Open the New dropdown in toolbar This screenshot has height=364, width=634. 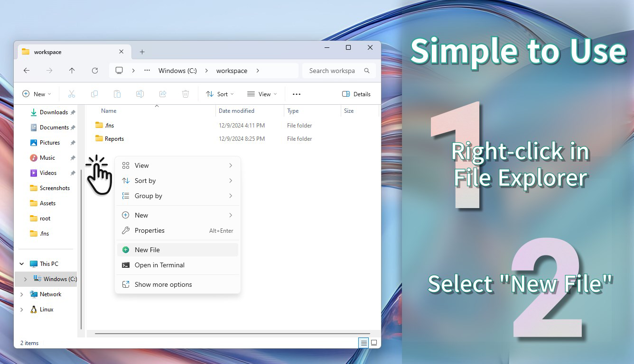point(37,94)
